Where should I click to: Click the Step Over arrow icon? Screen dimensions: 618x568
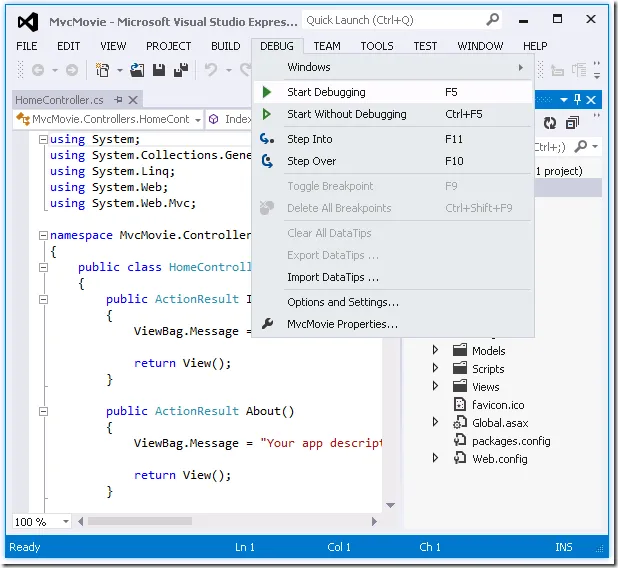pos(267,161)
